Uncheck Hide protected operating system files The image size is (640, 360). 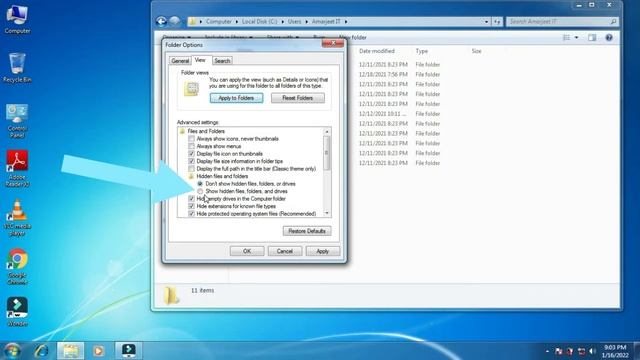(x=191, y=213)
